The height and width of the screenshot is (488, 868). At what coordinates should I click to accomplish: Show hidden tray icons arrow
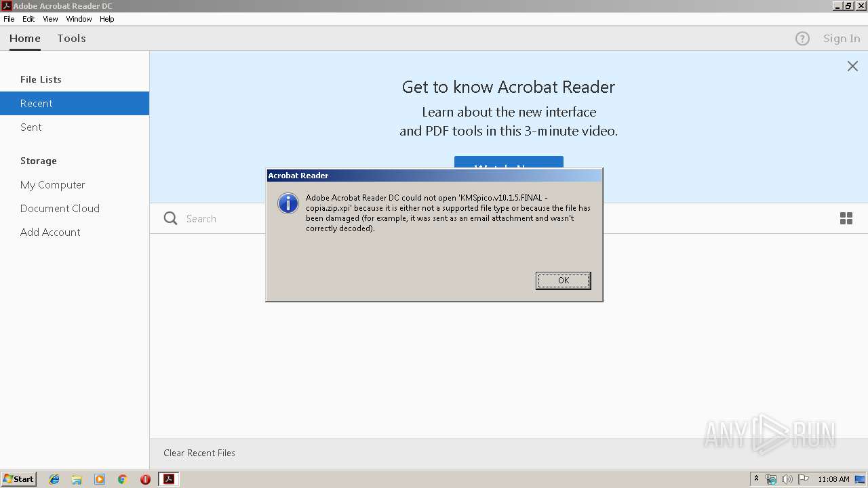(x=756, y=479)
